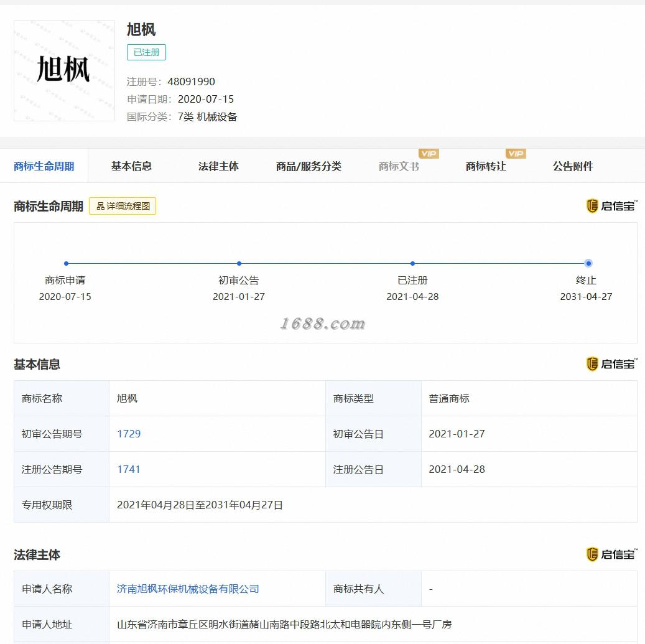
Task: Click the 旭枫 page title
Action: (x=141, y=30)
